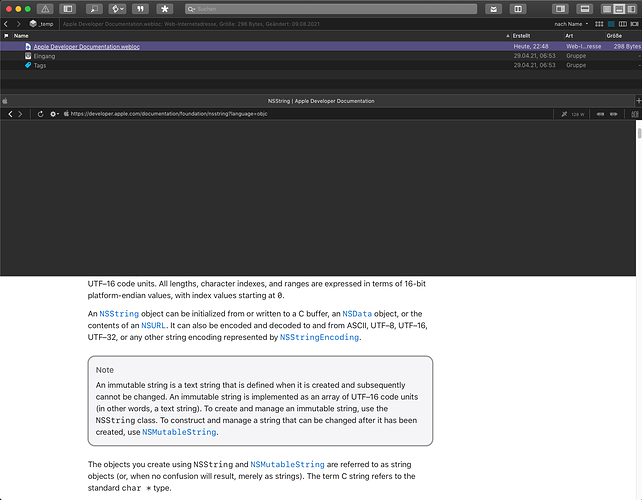Click the developer.apple.com URL field

169,114
